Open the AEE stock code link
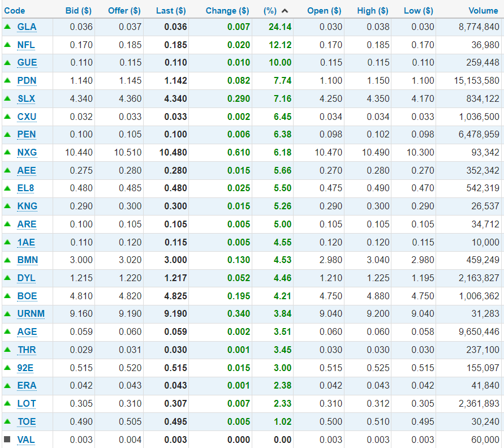The height and width of the screenshot is (448, 504). click(x=27, y=170)
